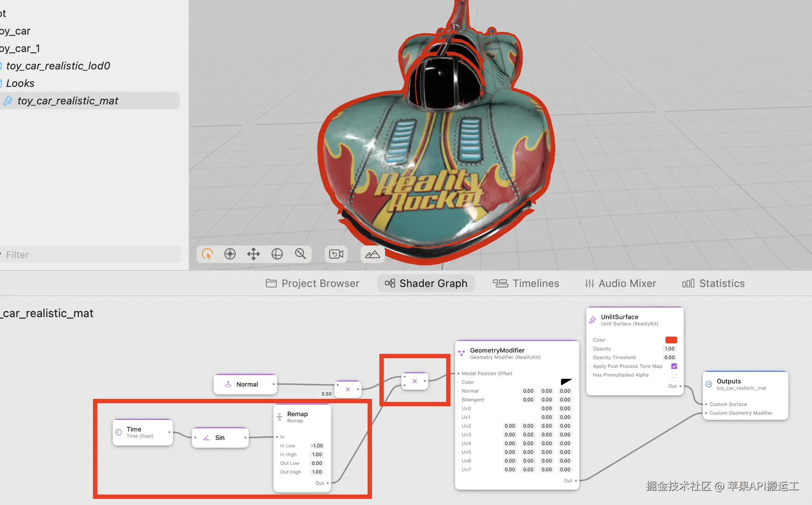The image size is (812, 505).
Task: Edit the Out Low value in Remap
Action: [x=317, y=463]
